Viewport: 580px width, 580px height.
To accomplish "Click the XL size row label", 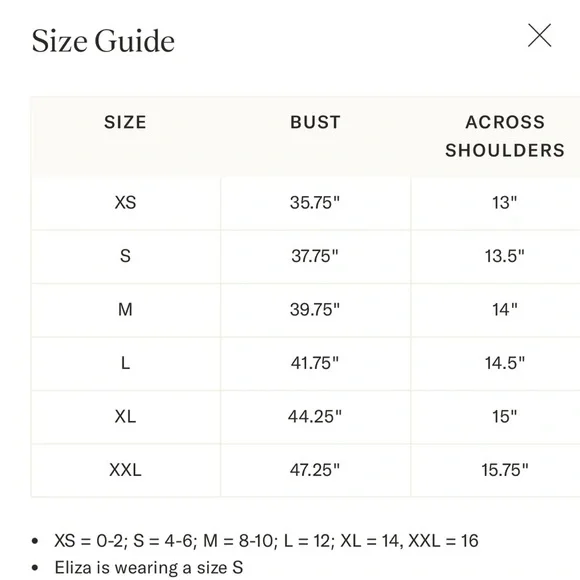I will pyautogui.click(x=125, y=417).
